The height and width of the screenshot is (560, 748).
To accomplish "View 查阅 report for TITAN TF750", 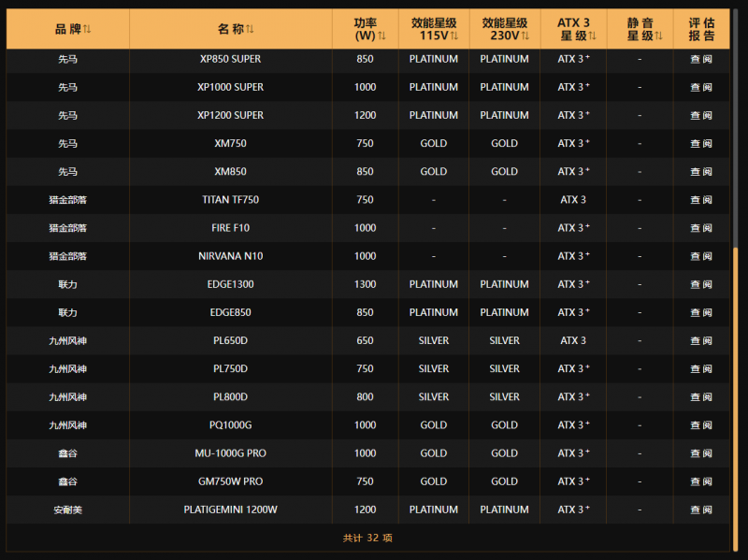I will pos(701,200).
